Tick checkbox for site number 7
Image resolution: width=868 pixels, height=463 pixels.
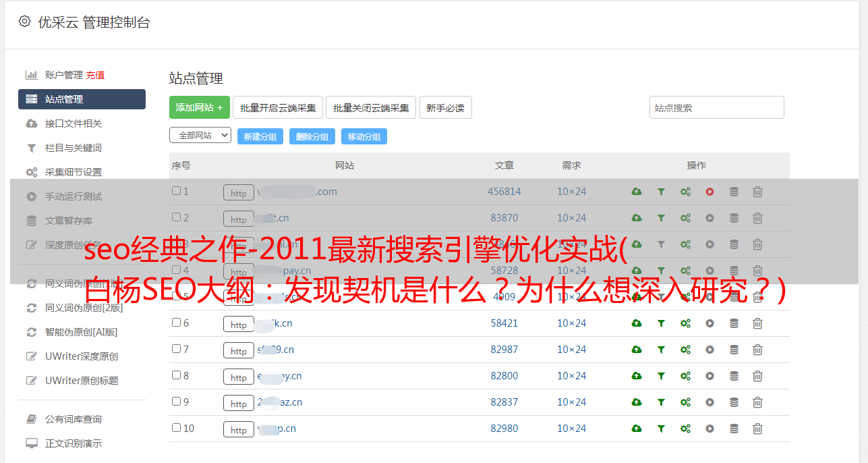click(176, 349)
